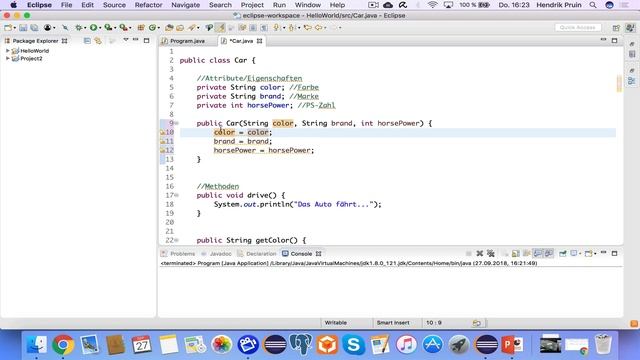Click the Debug bug icon in toolbar
The image size is (640, 360).
(x=78, y=28)
